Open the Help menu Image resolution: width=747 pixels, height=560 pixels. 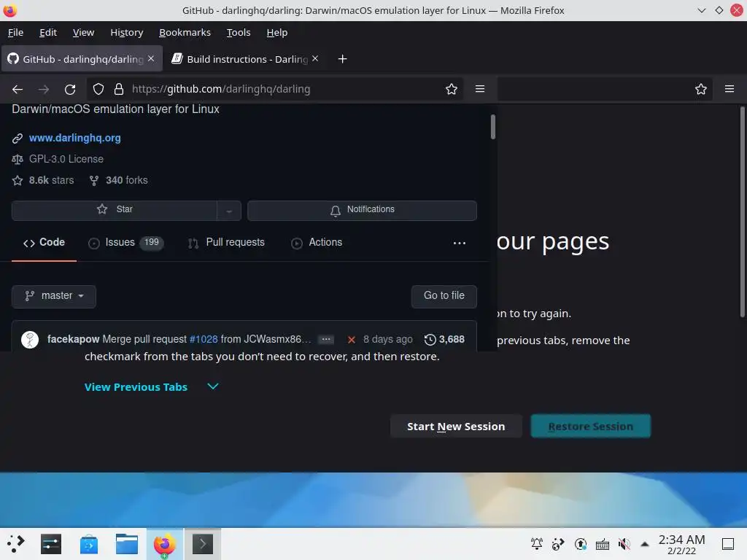pos(276,32)
